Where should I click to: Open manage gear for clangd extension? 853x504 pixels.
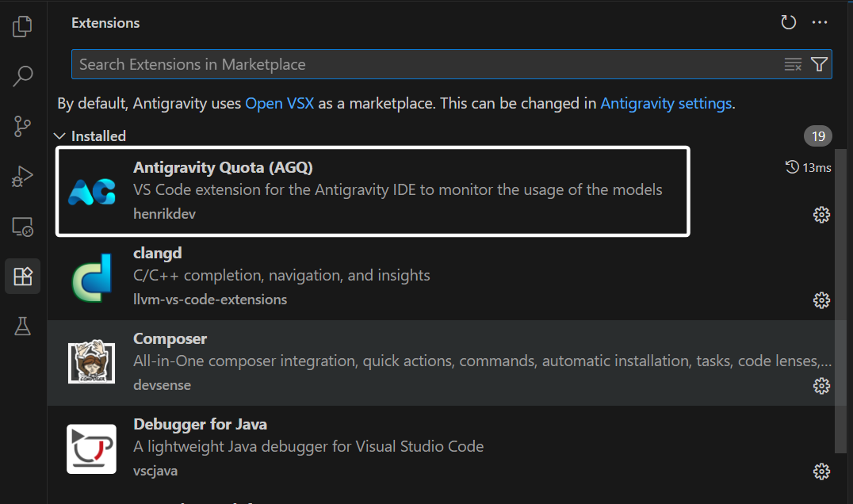(821, 300)
